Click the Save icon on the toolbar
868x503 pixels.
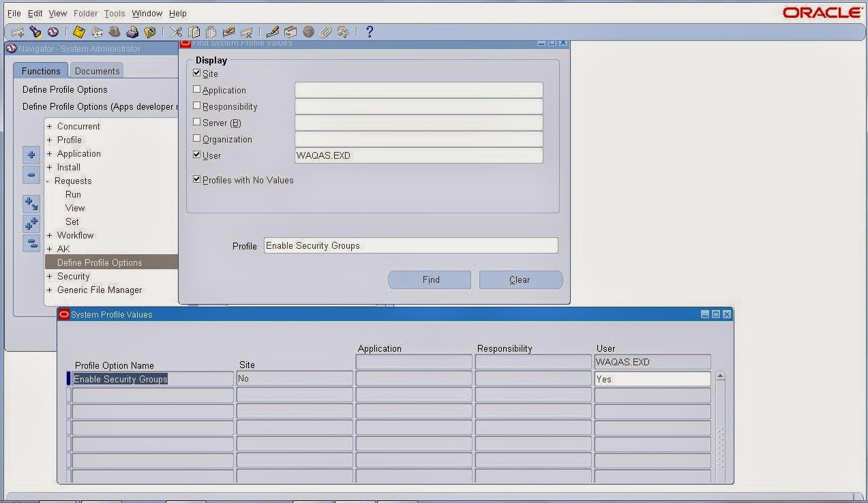point(77,31)
